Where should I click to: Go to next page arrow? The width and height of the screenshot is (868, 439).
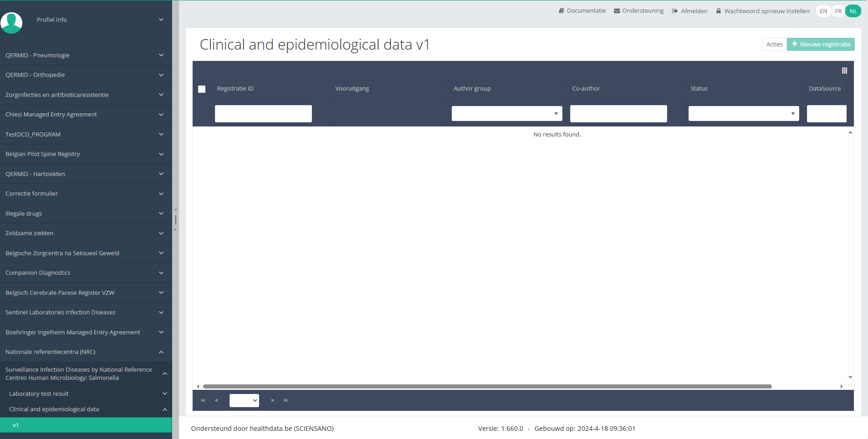coord(273,400)
